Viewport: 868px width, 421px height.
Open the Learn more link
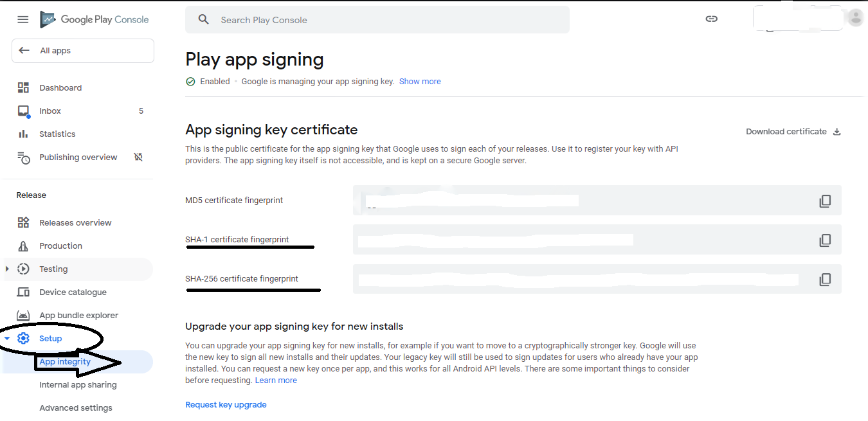coord(276,381)
